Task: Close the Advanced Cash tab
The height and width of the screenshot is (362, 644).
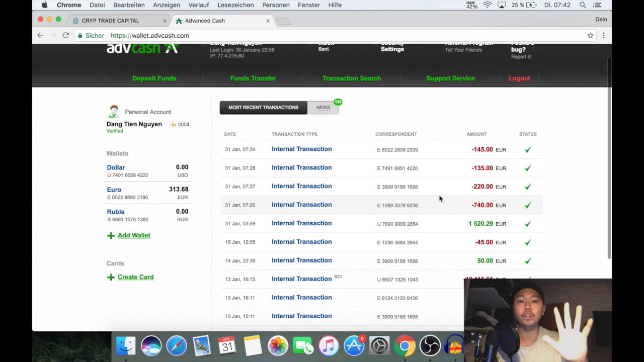Action: point(268,21)
